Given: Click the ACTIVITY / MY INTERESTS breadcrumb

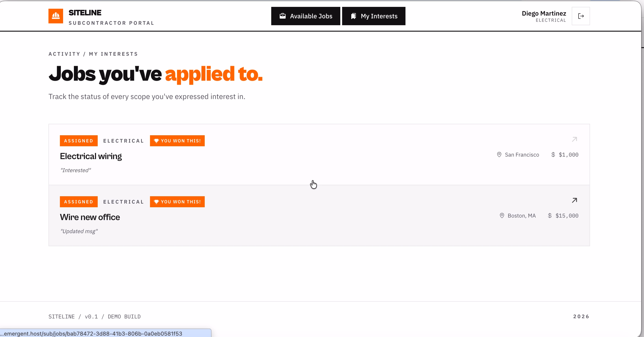Looking at the screenshot, I should 93,54.
